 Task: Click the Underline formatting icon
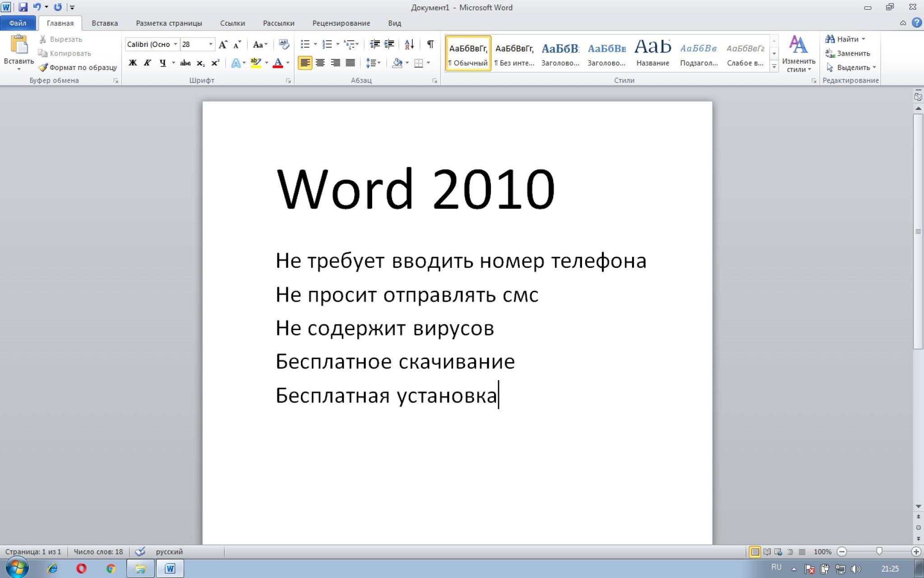162,63
